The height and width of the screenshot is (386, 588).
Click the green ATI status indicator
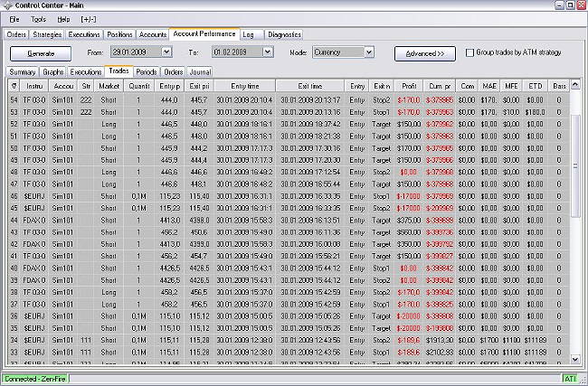pos(570,378)
